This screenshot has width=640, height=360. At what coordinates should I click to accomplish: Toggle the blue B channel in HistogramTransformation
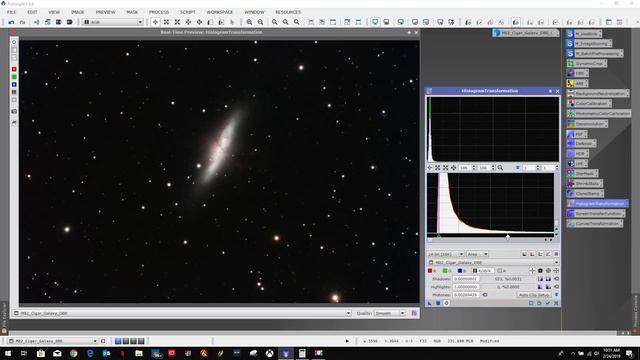460,271
